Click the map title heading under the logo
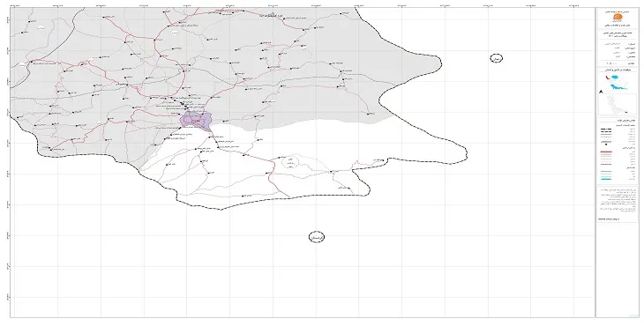This screenshot has width=644, height=326. (618, 34)
